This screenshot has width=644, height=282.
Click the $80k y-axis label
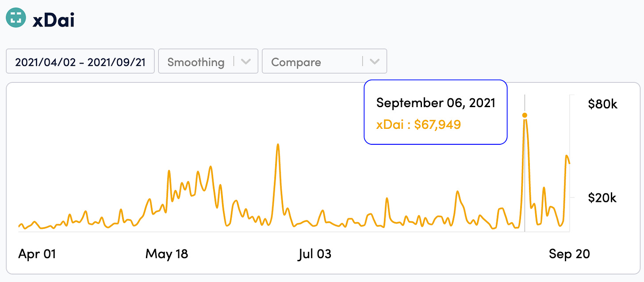click(x=602, y=104)
